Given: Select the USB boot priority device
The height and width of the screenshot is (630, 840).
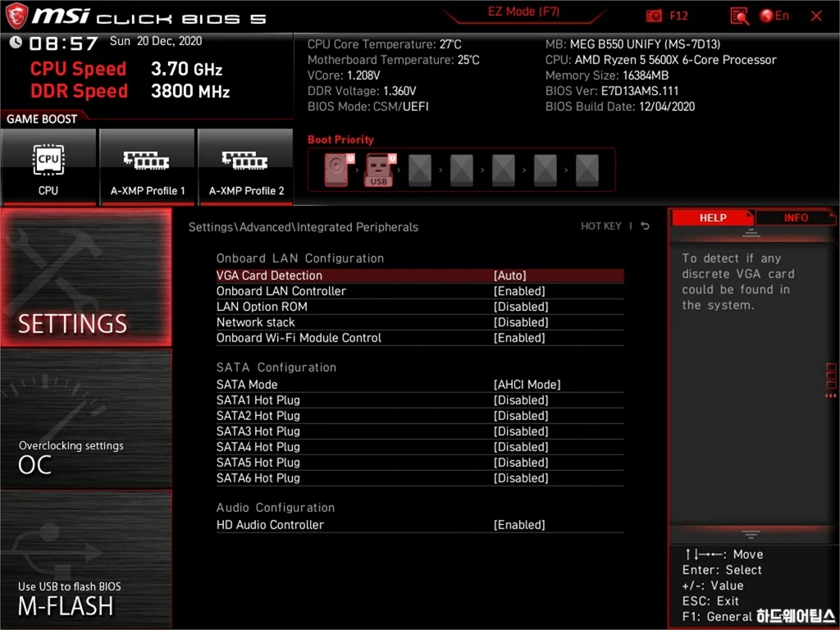Looking at the screenshot, I should 379,170.
